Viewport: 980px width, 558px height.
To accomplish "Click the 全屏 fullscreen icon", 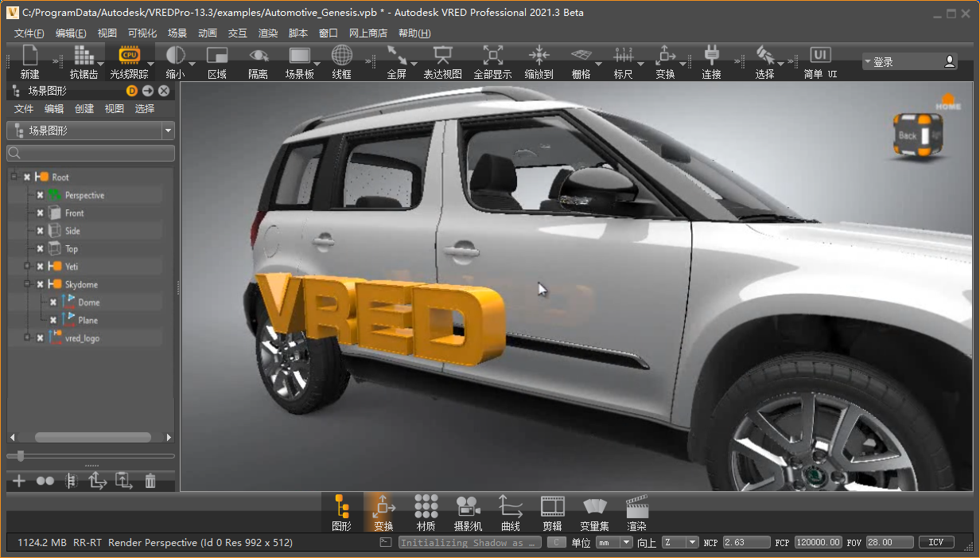I will (397, 55).
